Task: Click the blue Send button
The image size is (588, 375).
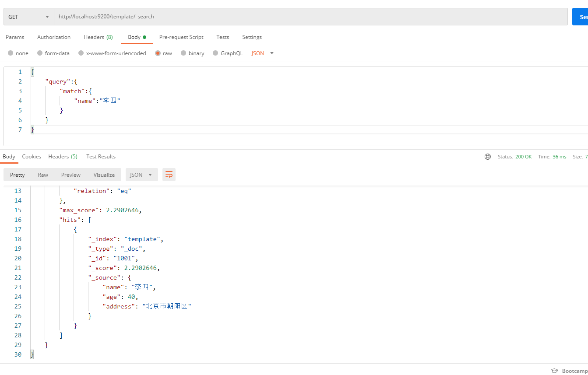Action: pos(580,17)
